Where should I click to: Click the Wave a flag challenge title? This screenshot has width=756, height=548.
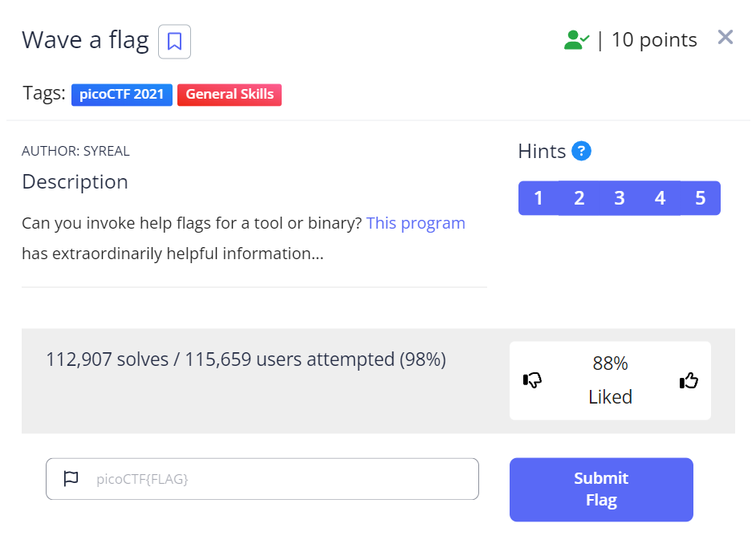pos(85,39)
